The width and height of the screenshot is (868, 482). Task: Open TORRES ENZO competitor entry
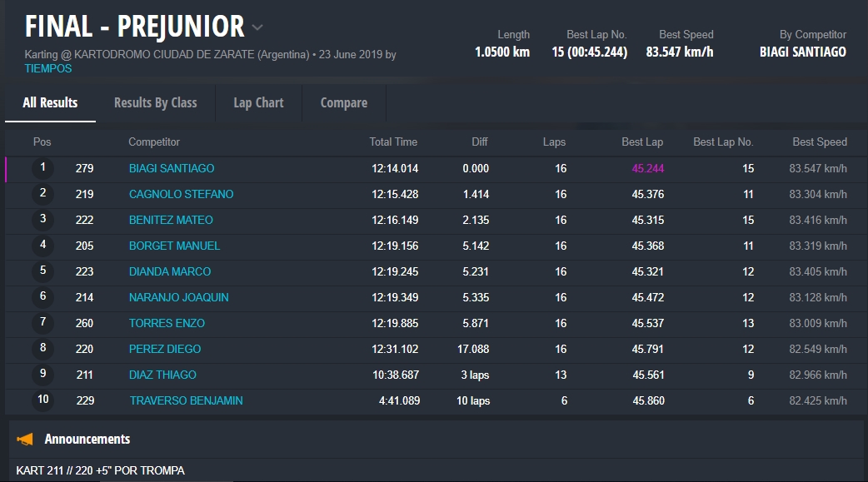click(x=167, y=323)
